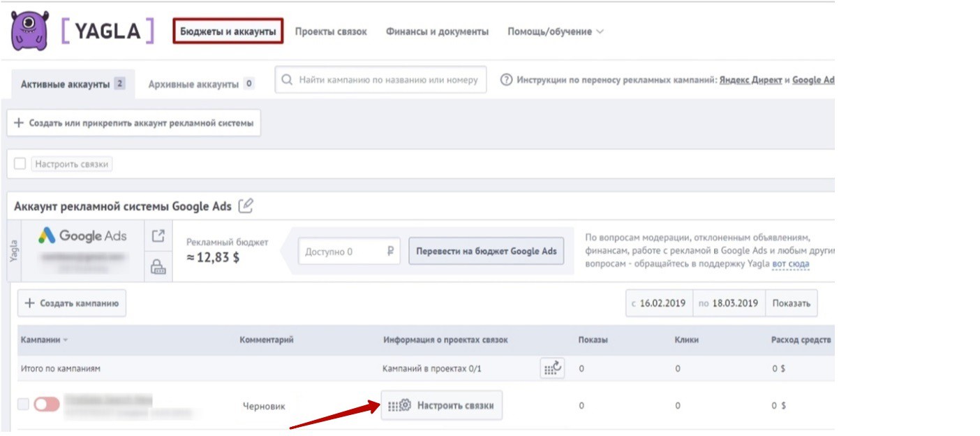This screenshot has height=436, width=980.
Task: Click the pencil icon beside the Google Ads account title
Action: coord(246,206)
